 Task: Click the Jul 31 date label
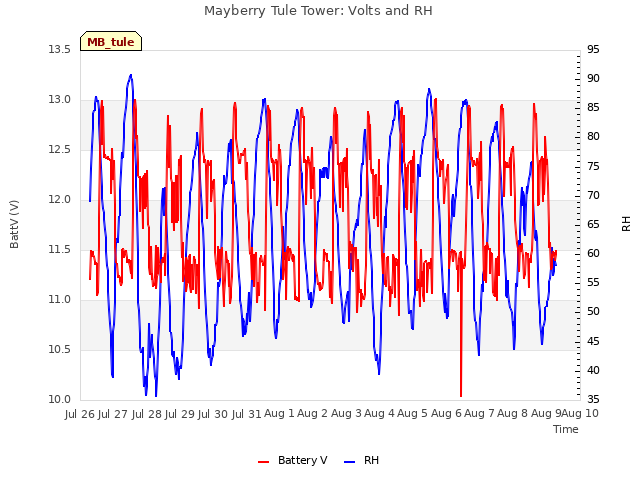pos(247,414)
